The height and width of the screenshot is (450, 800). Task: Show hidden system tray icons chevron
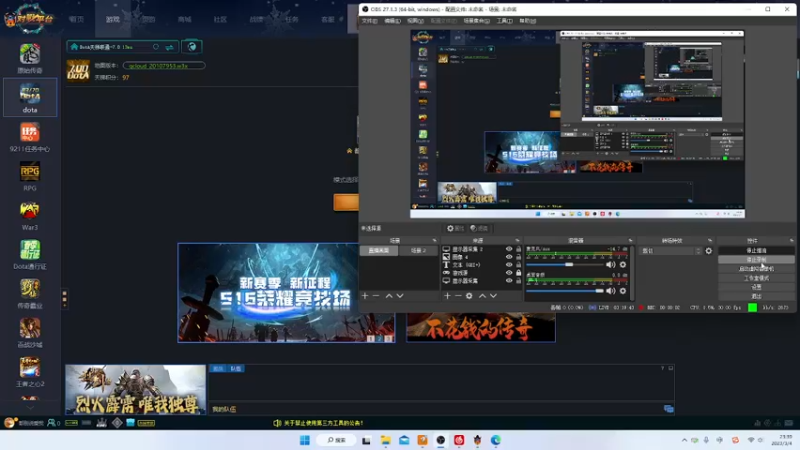(x=684, y=440)
